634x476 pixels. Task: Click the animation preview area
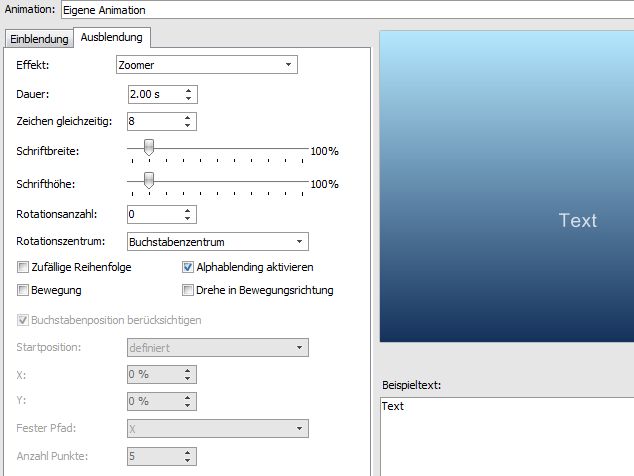506,185
